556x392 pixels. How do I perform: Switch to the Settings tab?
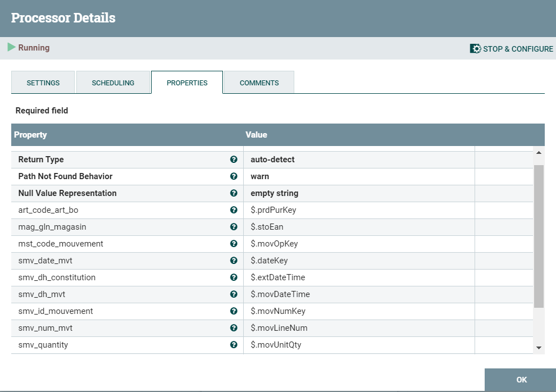43,83
